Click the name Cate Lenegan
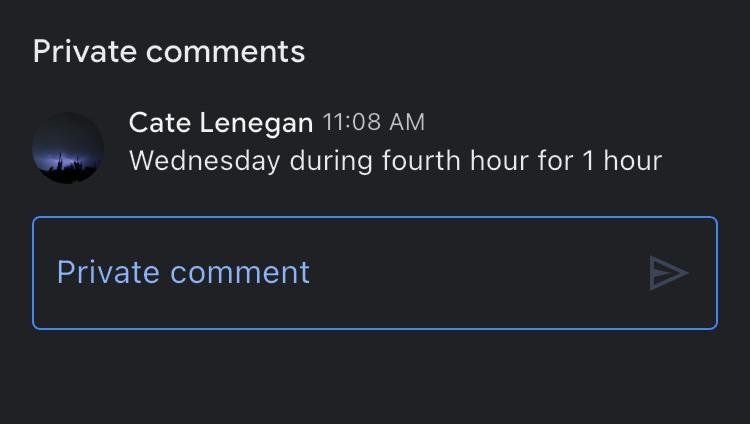The width and height of the screenshot is (750, 424). [x=220, y=123]
